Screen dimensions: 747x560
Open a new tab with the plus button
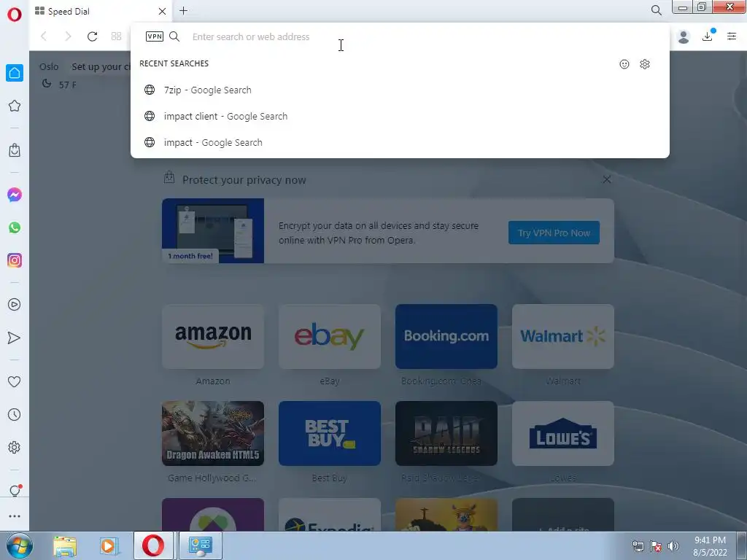[183, 10]
